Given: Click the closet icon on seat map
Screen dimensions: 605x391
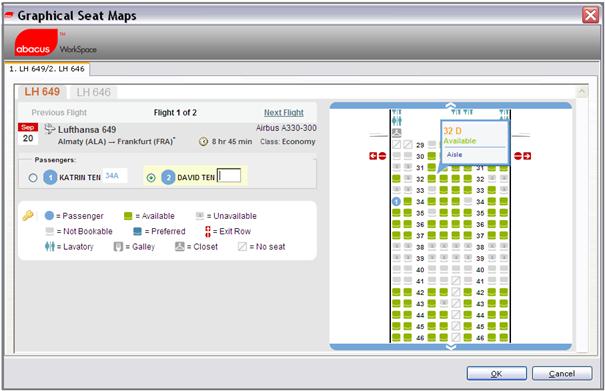Looking at the screenshot, I should click(x=397, y=133).
